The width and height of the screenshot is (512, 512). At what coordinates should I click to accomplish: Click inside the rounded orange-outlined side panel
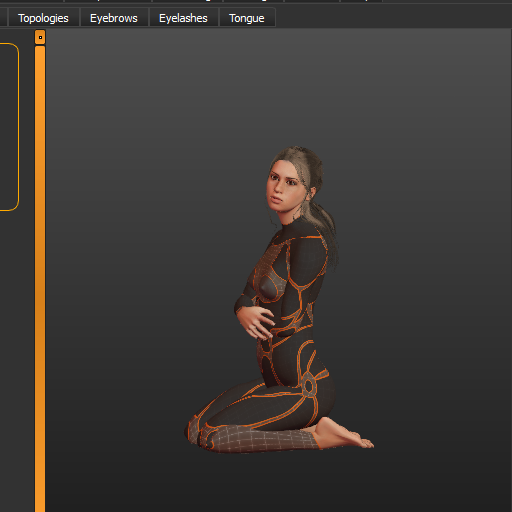[x=8, y=127]
